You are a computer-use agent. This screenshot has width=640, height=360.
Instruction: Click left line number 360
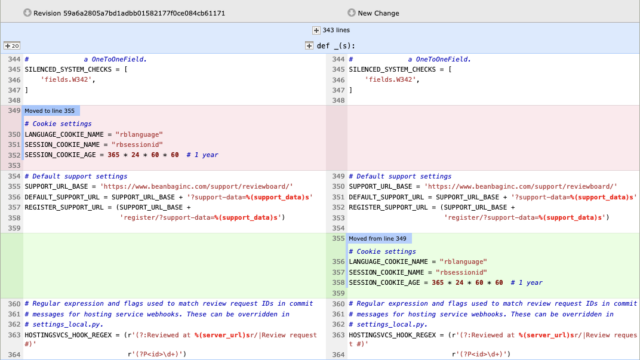point(14,304)
